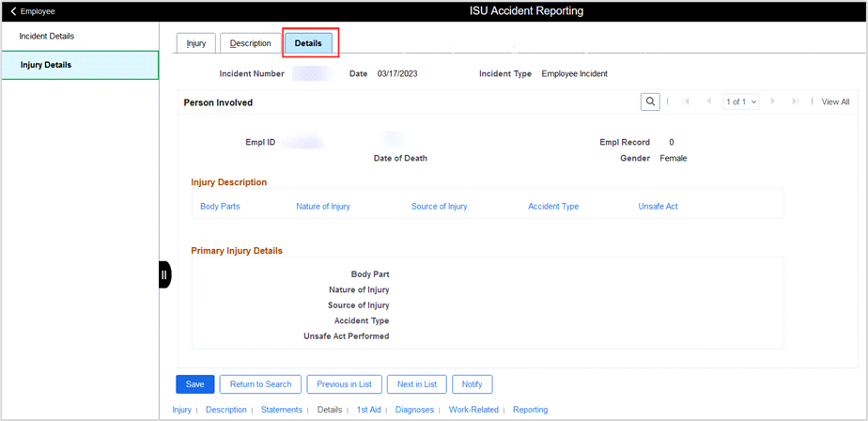Switch to the Injury tab
Viewport: 868px width, 421px height.
(x=196, y=43)
